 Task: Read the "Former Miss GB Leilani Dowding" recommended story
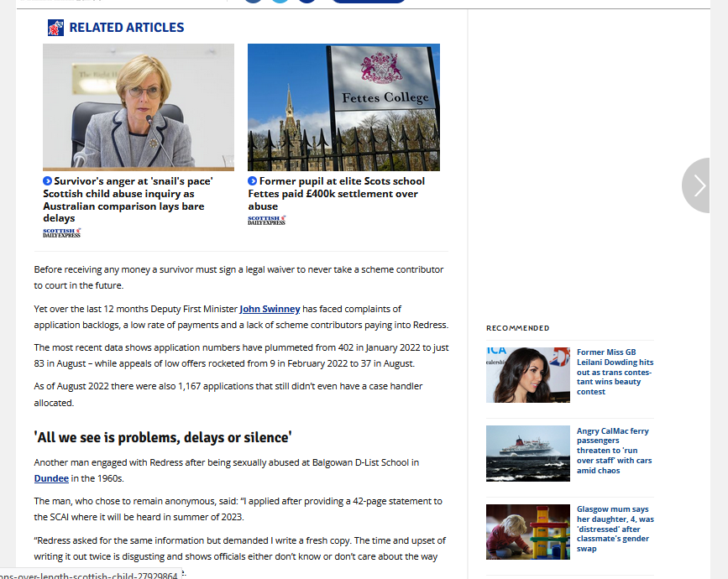[615, 372]
